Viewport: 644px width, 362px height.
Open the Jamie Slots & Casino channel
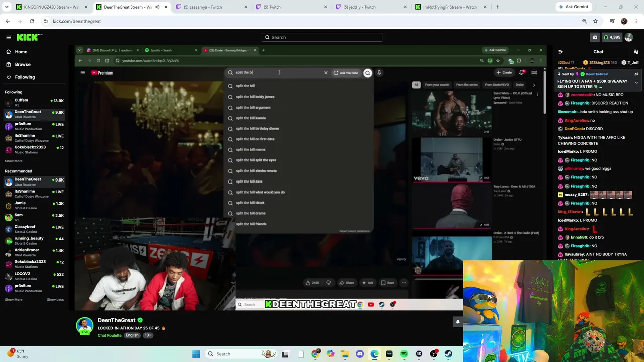coord(34,205)
